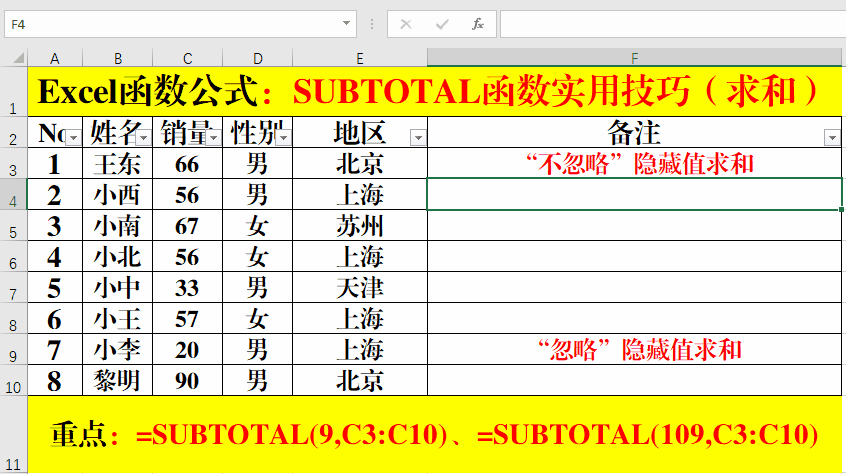This screenshot has width=846, height=474.
Task: Select the empty remark cell in row 10
Action: click(634, 381)
